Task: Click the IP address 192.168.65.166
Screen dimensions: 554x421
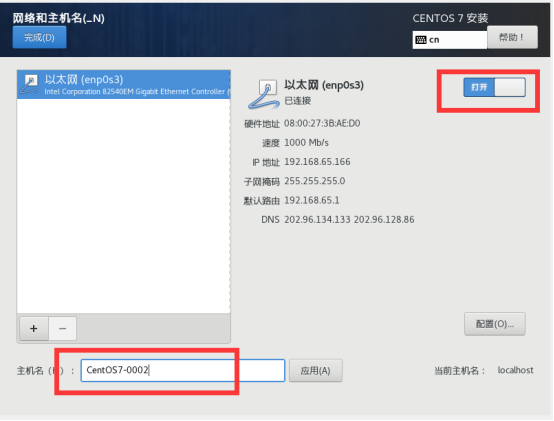Action: coord(317,162)
